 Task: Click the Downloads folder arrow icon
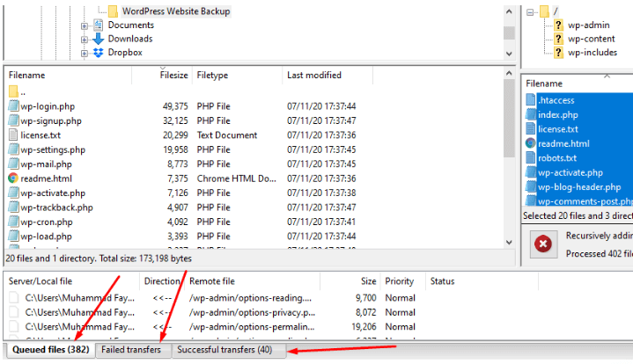pos(98,39)
